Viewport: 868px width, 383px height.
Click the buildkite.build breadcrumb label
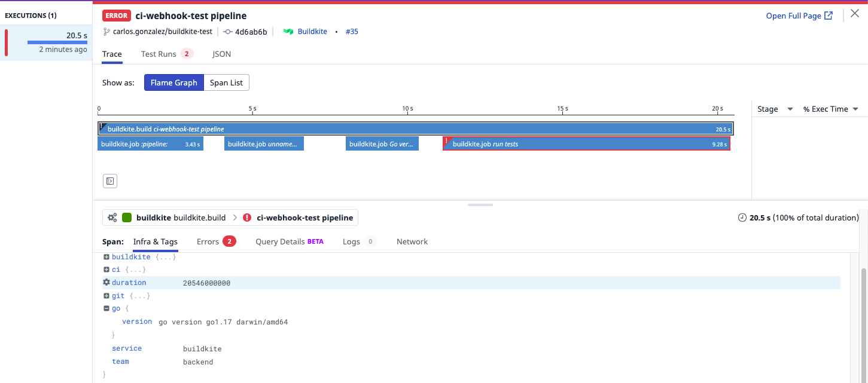pos(200,218)
